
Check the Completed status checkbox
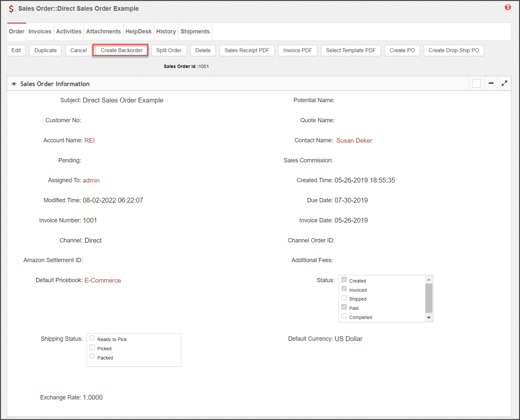tap(344, 316)
